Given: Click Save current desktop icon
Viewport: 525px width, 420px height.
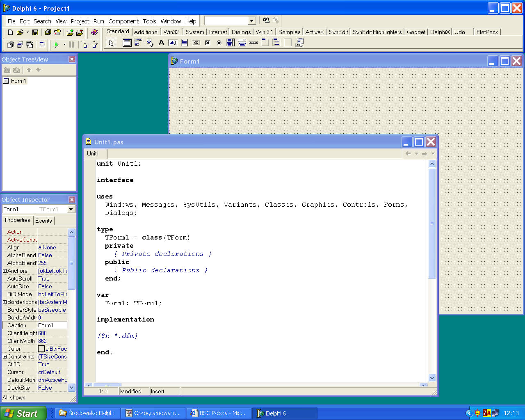Looking at the screenshot, I should pos(266,20).
